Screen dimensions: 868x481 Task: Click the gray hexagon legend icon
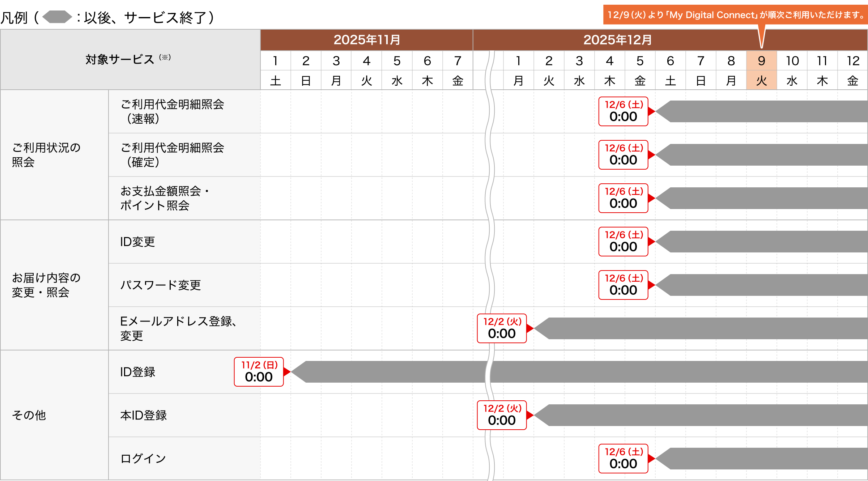click(x=57, y=17)
